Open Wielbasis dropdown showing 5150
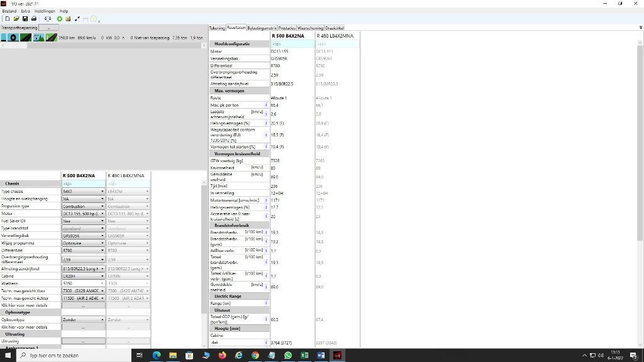The height and width of the screenshot is (362, 644). click(84, 283)
